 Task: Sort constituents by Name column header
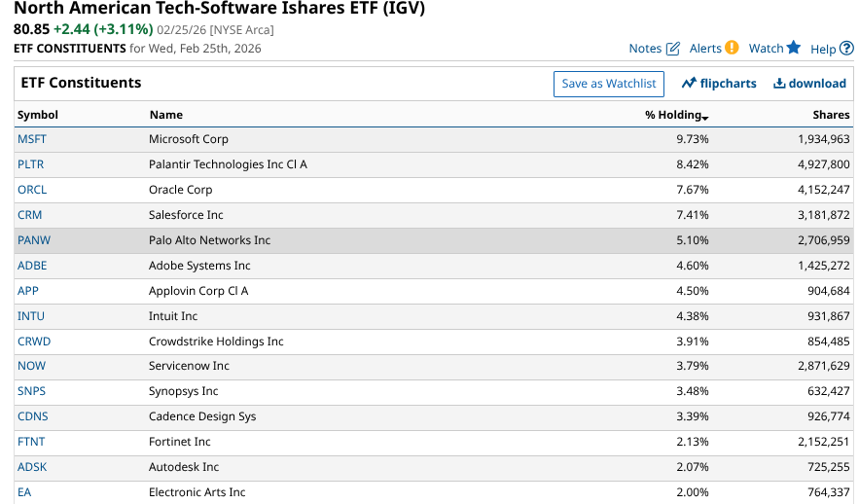[x=165, y=115]
